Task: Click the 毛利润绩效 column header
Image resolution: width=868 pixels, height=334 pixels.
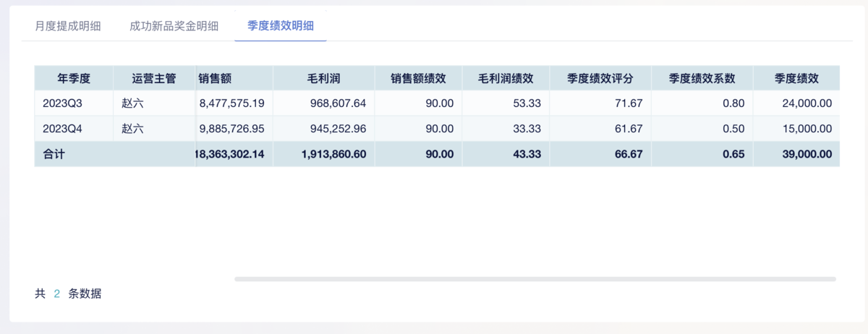Action: 506,78
